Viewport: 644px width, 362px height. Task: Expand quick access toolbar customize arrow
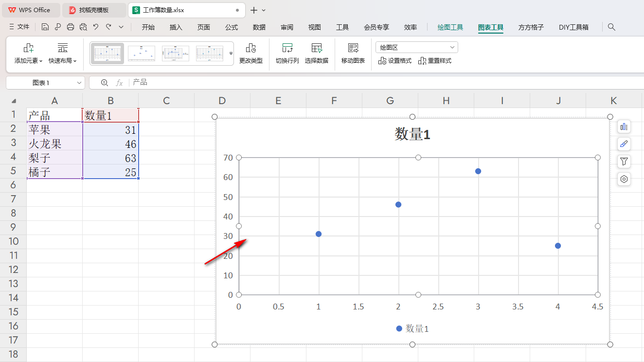pos(121,27)
